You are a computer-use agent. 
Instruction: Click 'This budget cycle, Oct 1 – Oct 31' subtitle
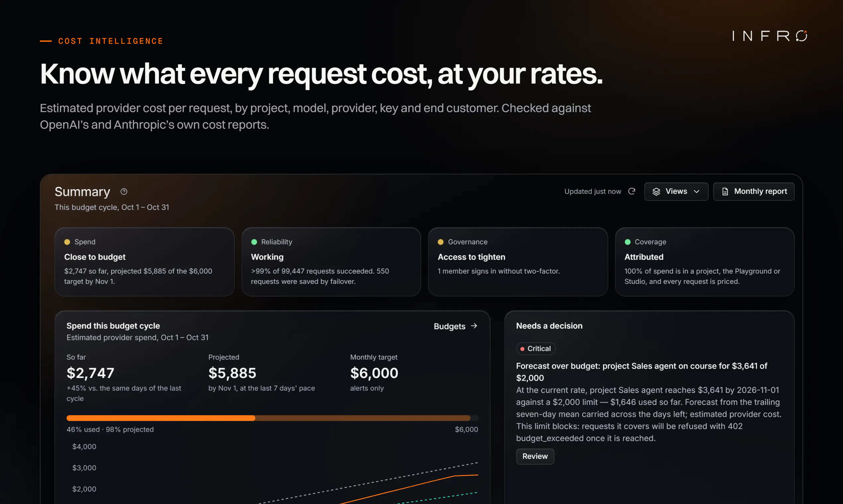(x=112, y=207)
